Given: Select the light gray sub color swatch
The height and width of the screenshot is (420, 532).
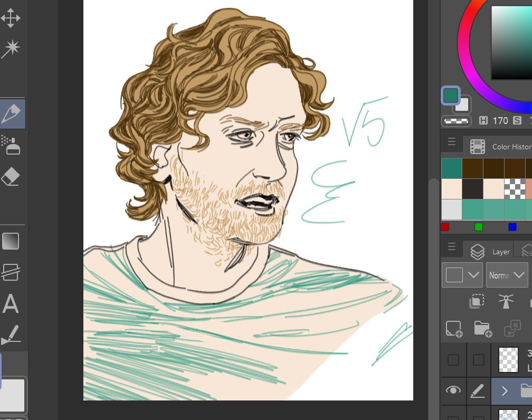Looking at the screenshot, I should coord(463,104).
